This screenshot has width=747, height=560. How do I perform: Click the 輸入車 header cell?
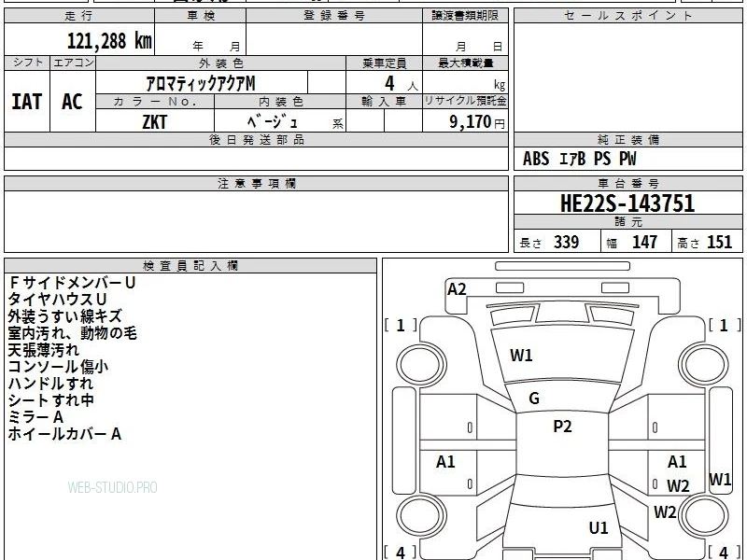384,102
